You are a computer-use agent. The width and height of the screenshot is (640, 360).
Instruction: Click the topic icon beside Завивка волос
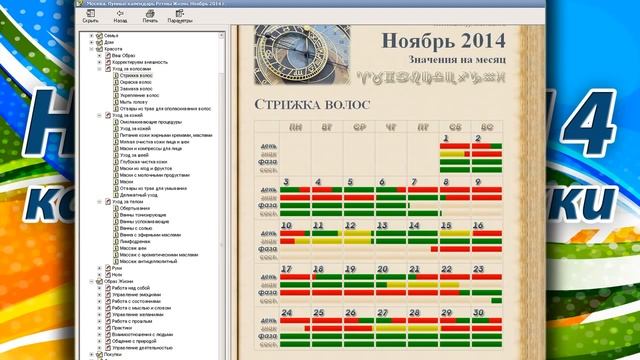click(116, 89)
